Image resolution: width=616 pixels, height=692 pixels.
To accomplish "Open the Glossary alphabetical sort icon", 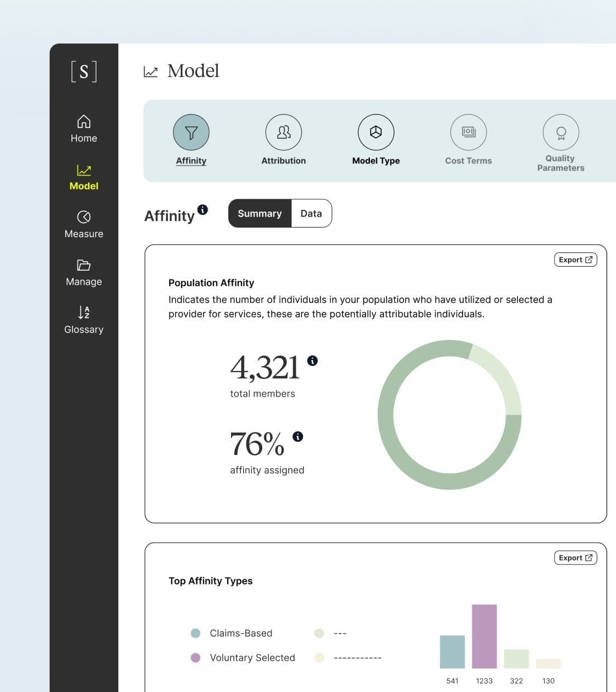I will click(x=84, y=313).
